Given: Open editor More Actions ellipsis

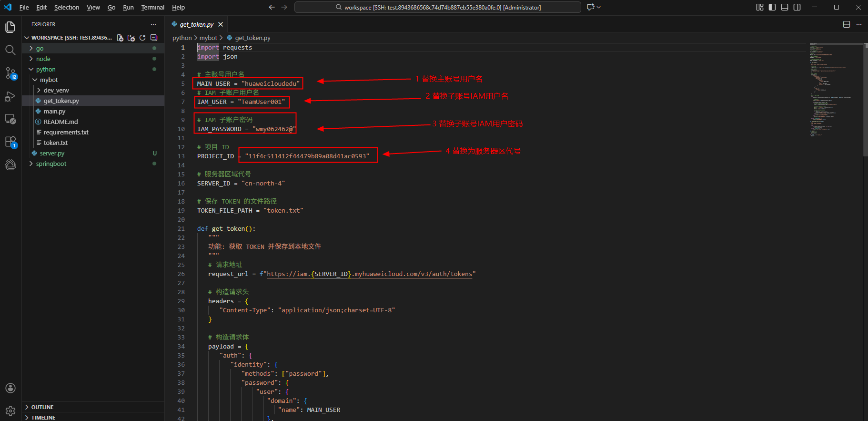Looking at the screenshot, I should coord(859,24).
